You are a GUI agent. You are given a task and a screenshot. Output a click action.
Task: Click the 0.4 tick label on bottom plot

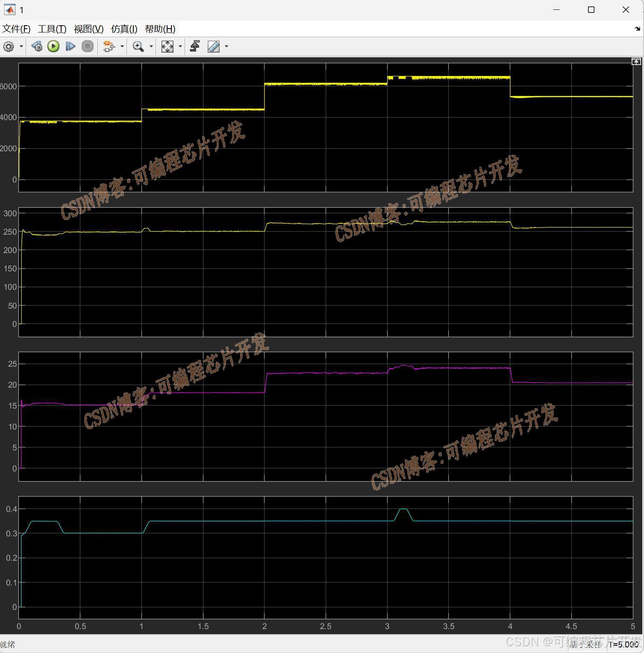coord(11,509)
